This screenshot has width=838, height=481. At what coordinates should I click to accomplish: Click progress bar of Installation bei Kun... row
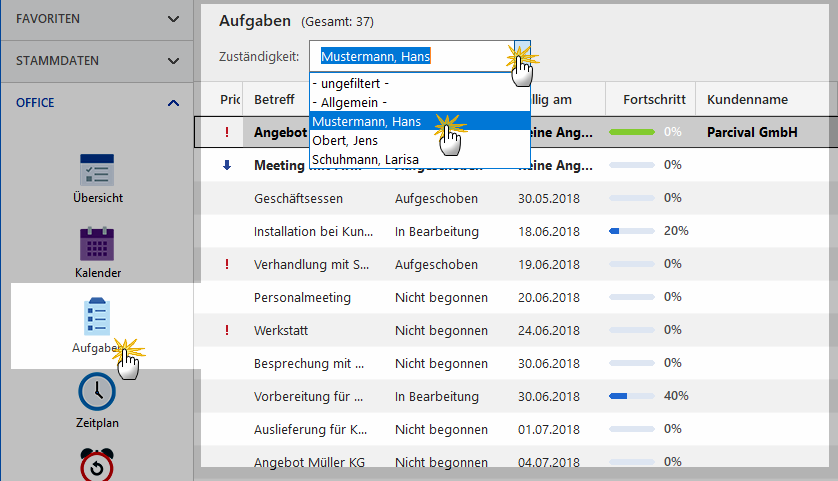632,231
